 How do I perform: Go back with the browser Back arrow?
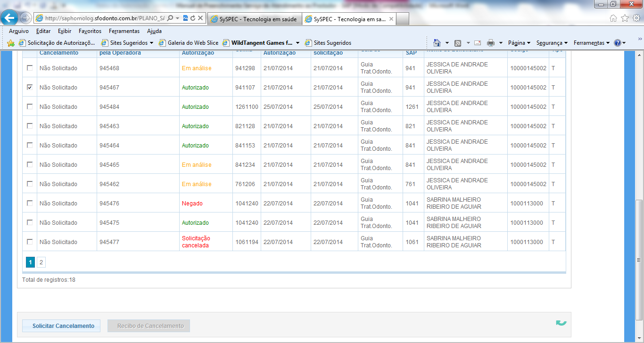tap(9, 18)
